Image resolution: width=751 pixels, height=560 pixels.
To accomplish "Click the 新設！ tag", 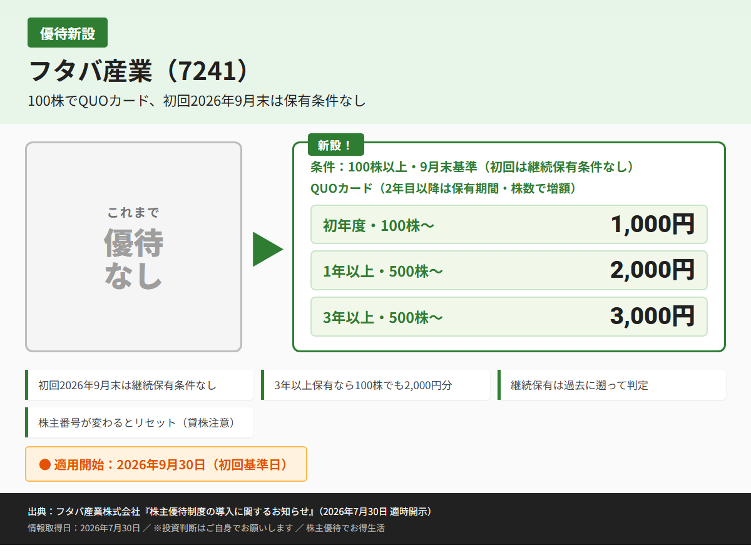I will tap(335, 145).
